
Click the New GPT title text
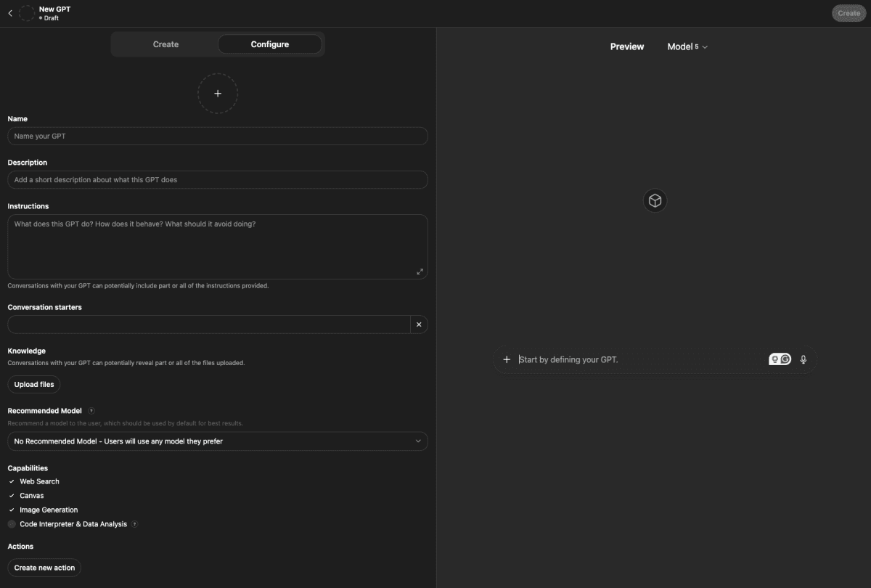(x=55, y=9)
